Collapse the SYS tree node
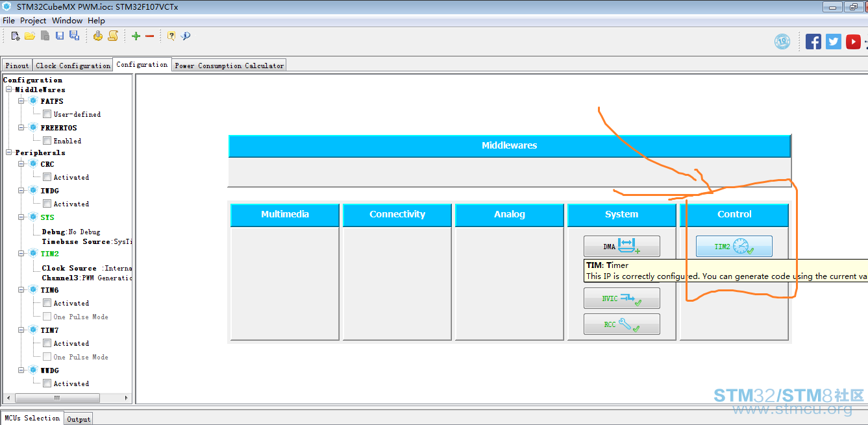The width and height of the screenshot is (868, 425). point(21,217)
